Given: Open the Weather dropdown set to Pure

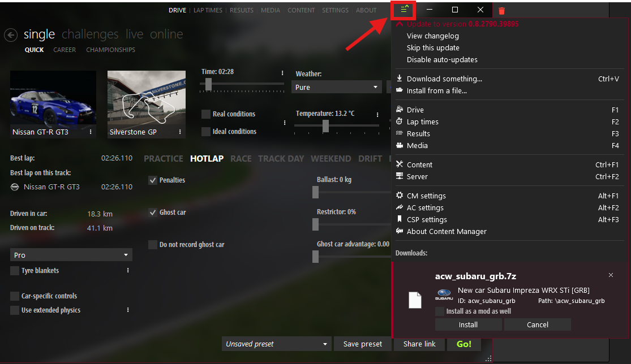Looking at the screenshot, I should (336, 87).
